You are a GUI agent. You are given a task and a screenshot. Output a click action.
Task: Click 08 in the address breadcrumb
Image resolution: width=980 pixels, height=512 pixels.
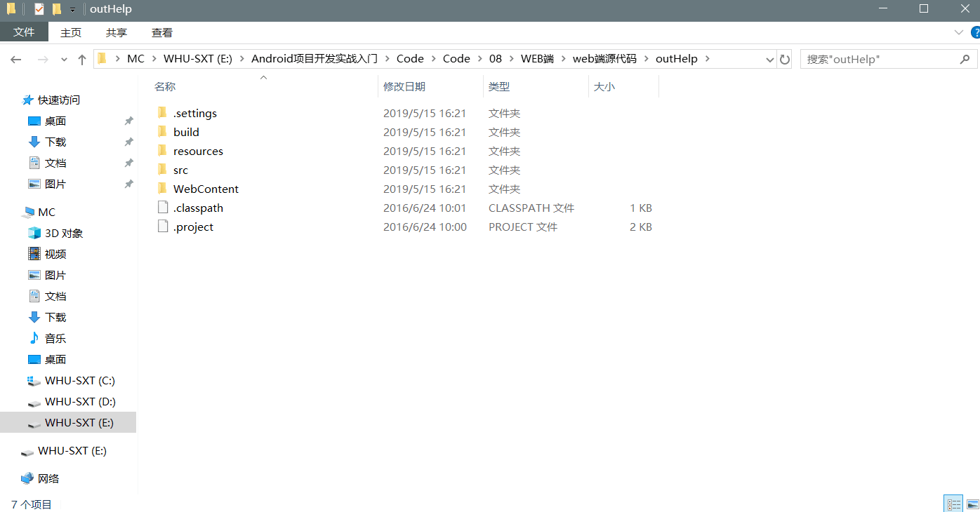(x=496, y=59)
